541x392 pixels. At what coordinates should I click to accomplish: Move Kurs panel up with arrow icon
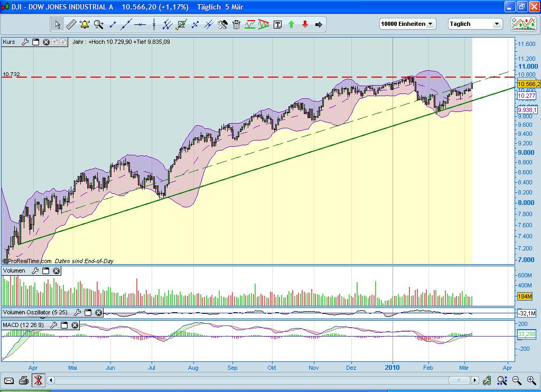[54, 42]
